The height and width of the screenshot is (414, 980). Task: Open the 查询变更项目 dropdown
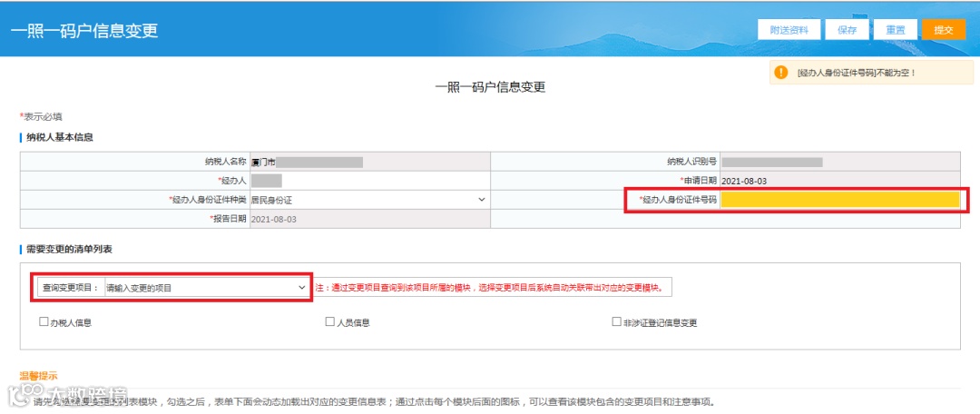[206, 288]
